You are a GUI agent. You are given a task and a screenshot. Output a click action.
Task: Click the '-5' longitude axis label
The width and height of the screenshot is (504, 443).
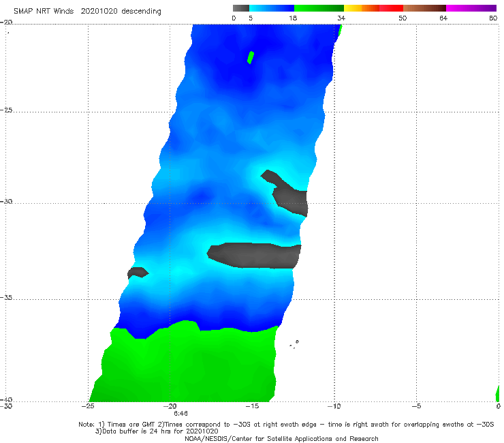click(417, 406)
